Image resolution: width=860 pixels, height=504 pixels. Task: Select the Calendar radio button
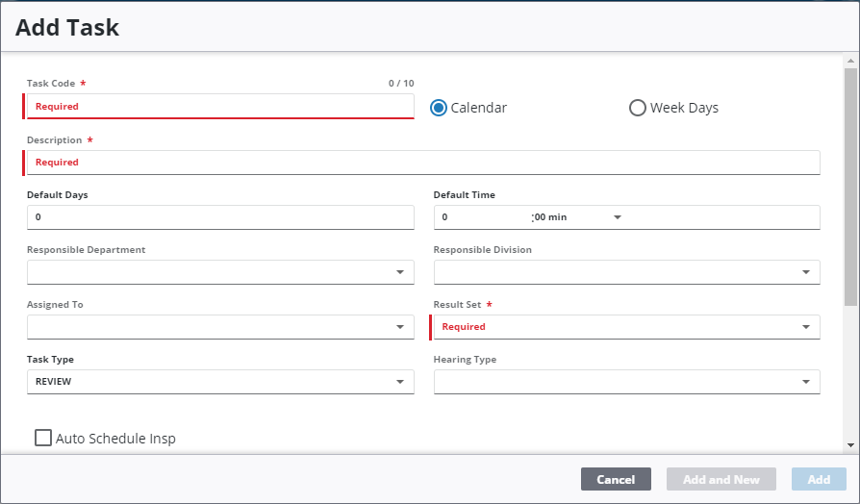(439, 108)
